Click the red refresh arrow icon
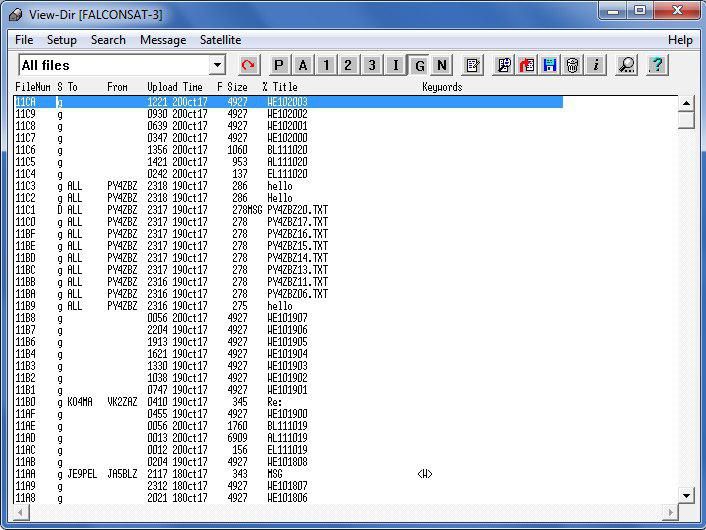Viewport: 706px width, 530px height. click(248, 65)
